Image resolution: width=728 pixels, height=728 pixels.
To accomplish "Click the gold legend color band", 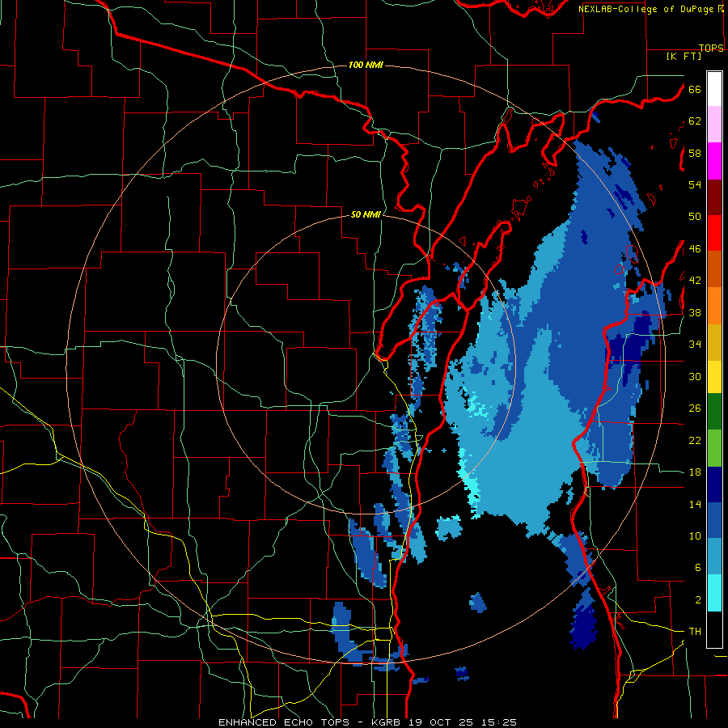I will click(x=714, y=342).
